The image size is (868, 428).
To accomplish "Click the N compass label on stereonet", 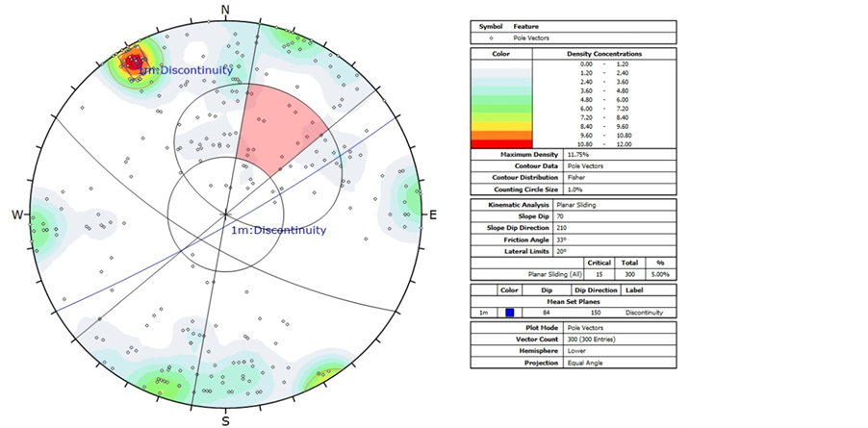I will 226,11.
